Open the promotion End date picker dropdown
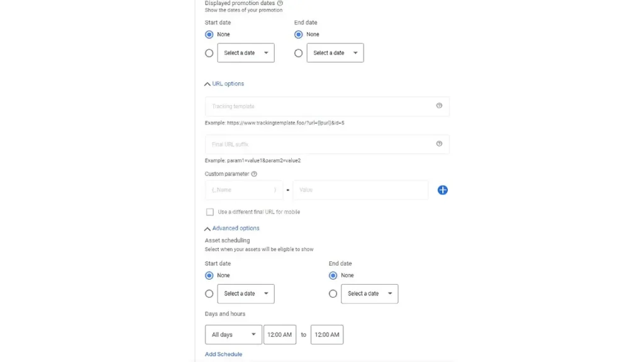The height and width of the screenshot is (362, 644). [x=335, y=53]
